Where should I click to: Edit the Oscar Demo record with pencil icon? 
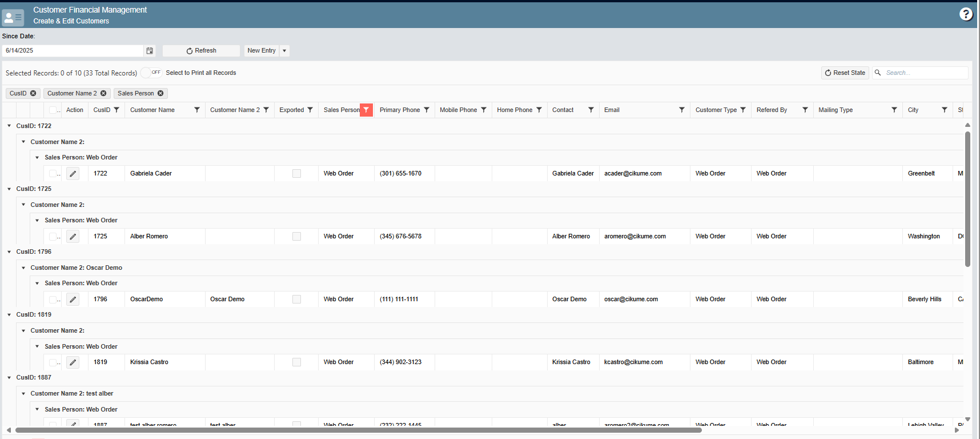point(73,300)
